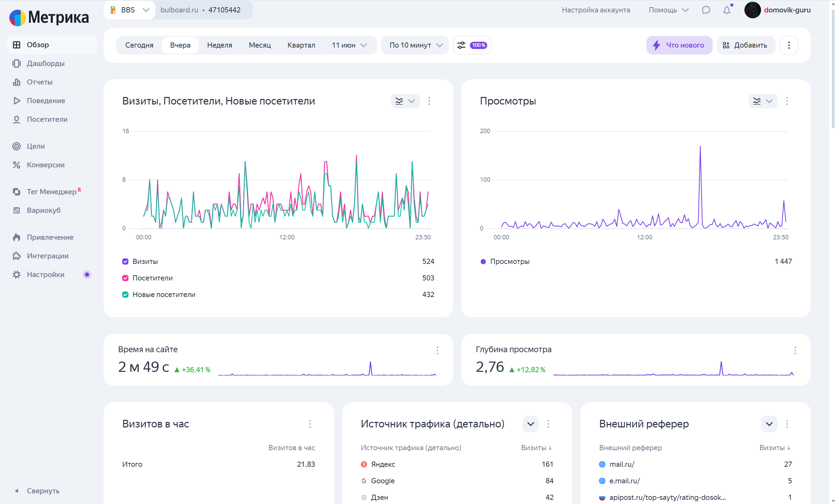
Task: Toggle the Посетители series checkbox
Action: (x=125, y=278)
